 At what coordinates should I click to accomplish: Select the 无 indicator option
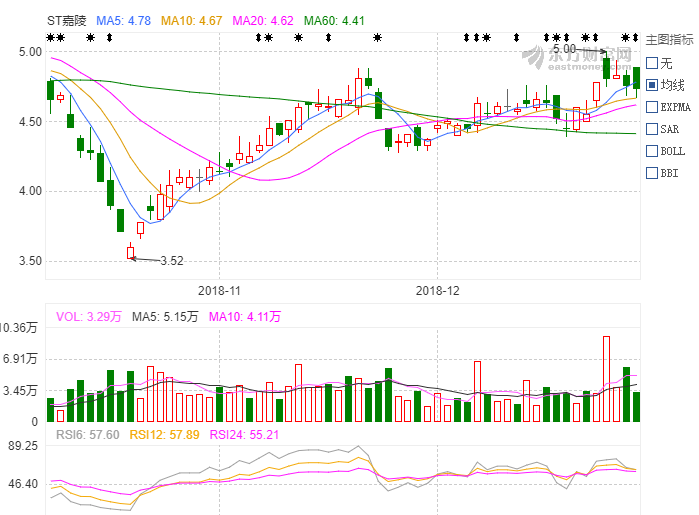[x=652, y=63]
